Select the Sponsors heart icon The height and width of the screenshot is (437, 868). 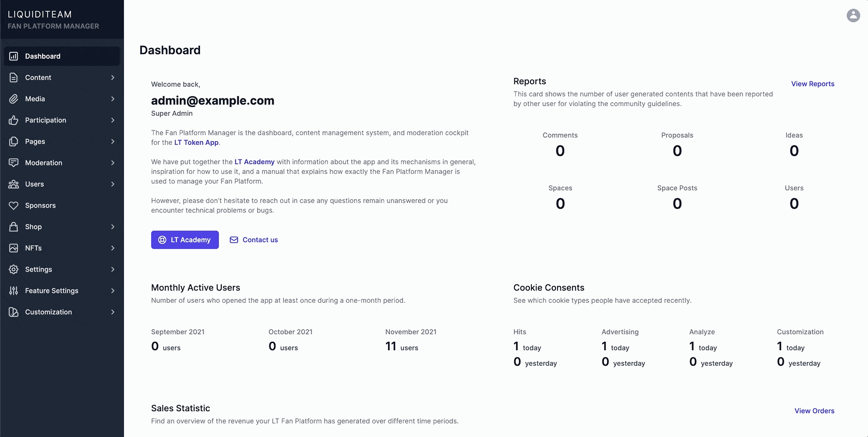14,205
